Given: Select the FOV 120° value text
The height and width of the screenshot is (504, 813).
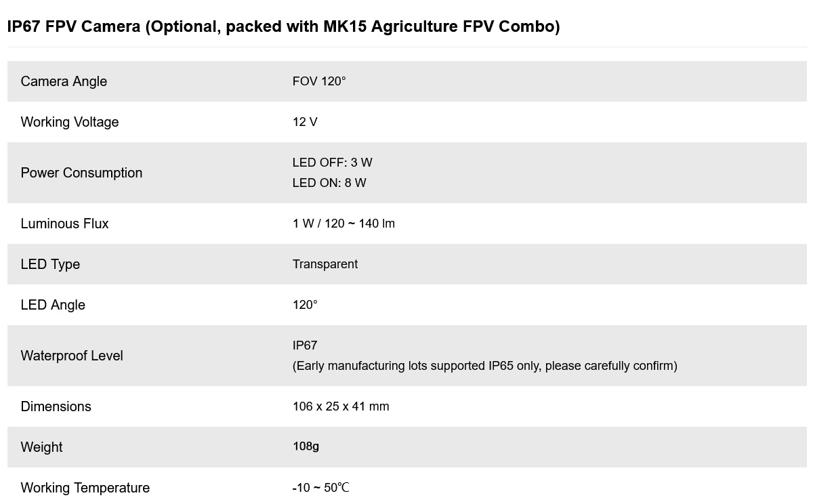Looking at the screenshot, I should click(319, 81).
